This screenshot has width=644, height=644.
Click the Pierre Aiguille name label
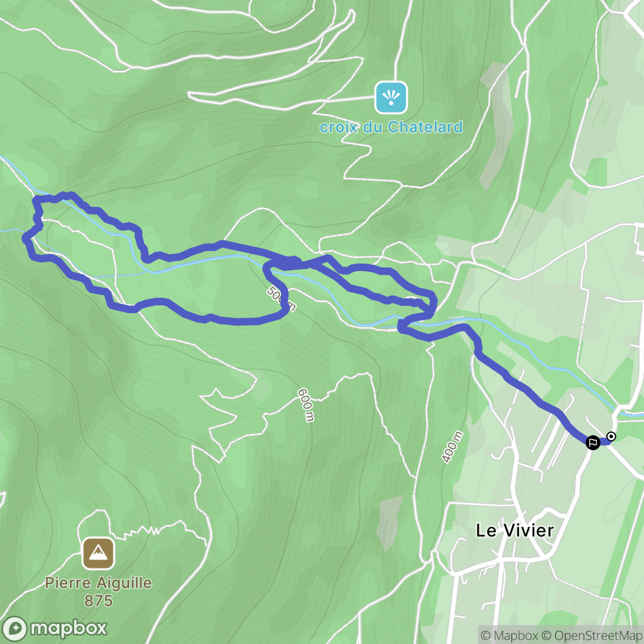point(98,583)
